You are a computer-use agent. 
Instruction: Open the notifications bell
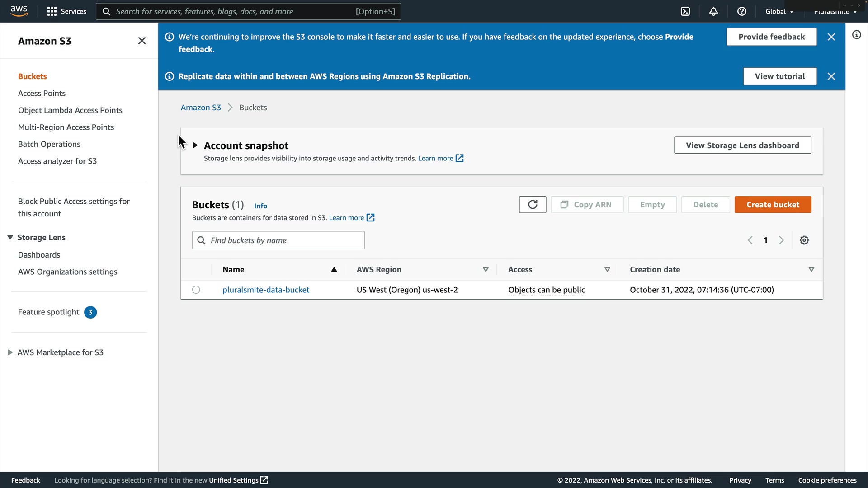(713, 11)
